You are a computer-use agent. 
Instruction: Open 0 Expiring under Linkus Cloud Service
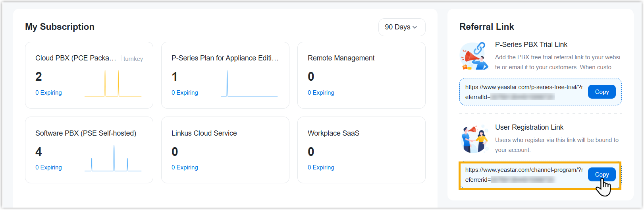point(185,167)
